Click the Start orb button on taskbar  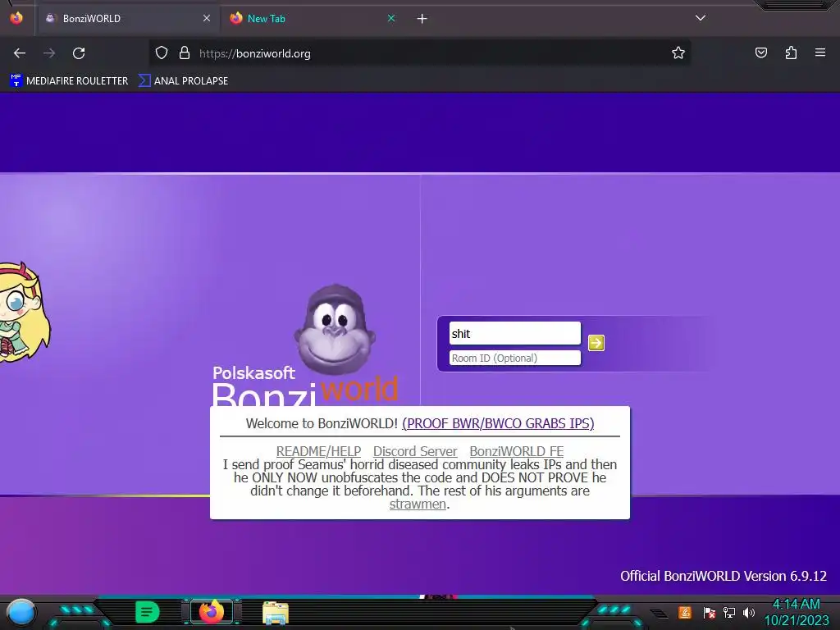pyautogui.click(x=21, y=612)
